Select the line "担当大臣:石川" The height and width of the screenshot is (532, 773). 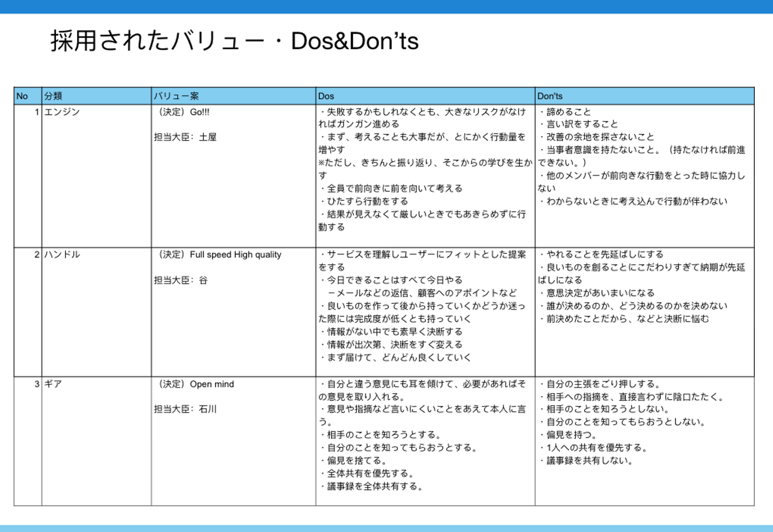pyautogui.click(x=185, y=409)
